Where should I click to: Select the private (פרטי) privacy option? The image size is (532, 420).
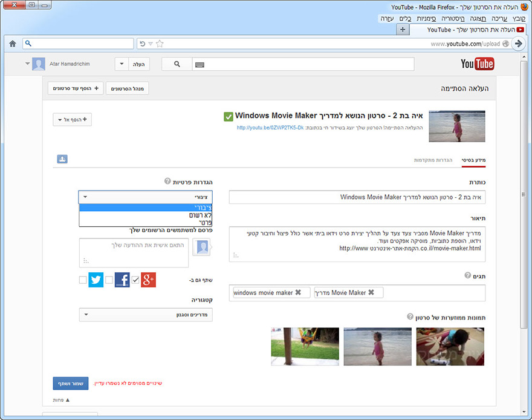(146, 222)
